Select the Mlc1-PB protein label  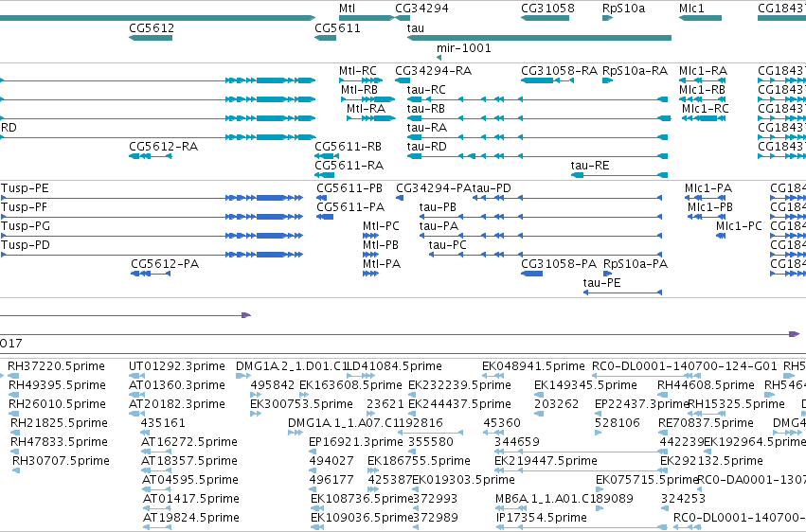[x=710, y=207]
